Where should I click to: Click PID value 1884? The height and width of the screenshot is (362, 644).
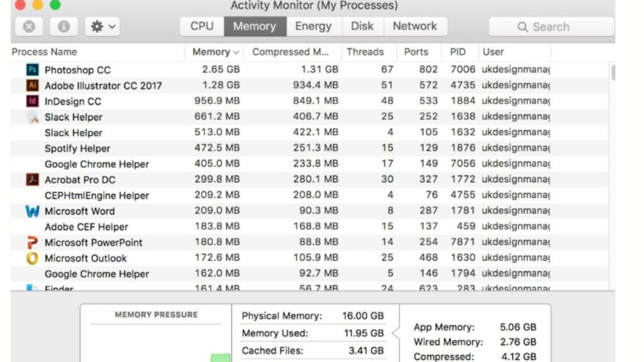(x=462, y=101)
